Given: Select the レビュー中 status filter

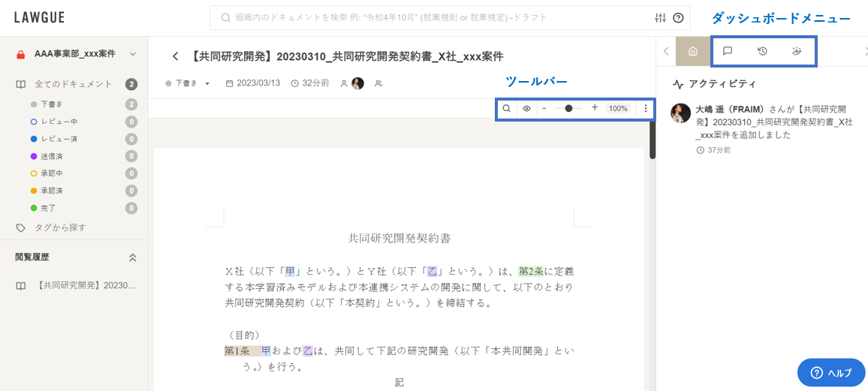Looking at the screenshot, I should click(59, 122).
